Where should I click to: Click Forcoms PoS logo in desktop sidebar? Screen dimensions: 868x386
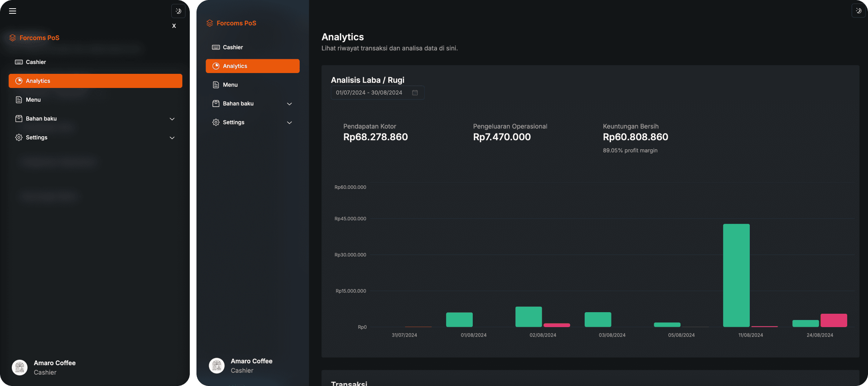click(x=231, y=23)
